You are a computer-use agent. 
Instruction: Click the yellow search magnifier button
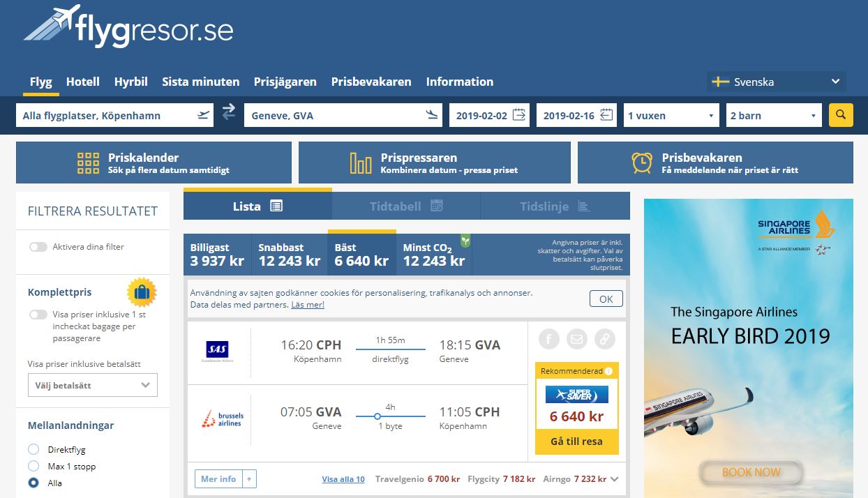pyautogui.click(x=841, y=115)
